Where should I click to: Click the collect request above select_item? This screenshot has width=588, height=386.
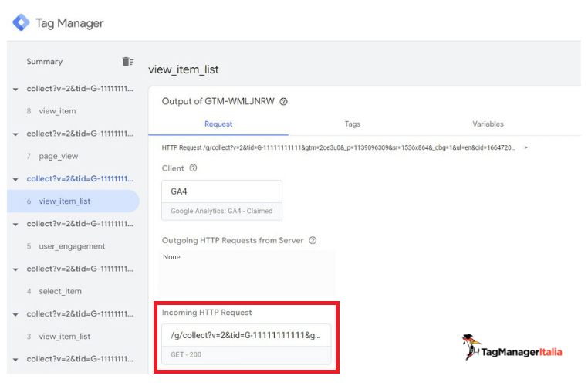(79, 269)
